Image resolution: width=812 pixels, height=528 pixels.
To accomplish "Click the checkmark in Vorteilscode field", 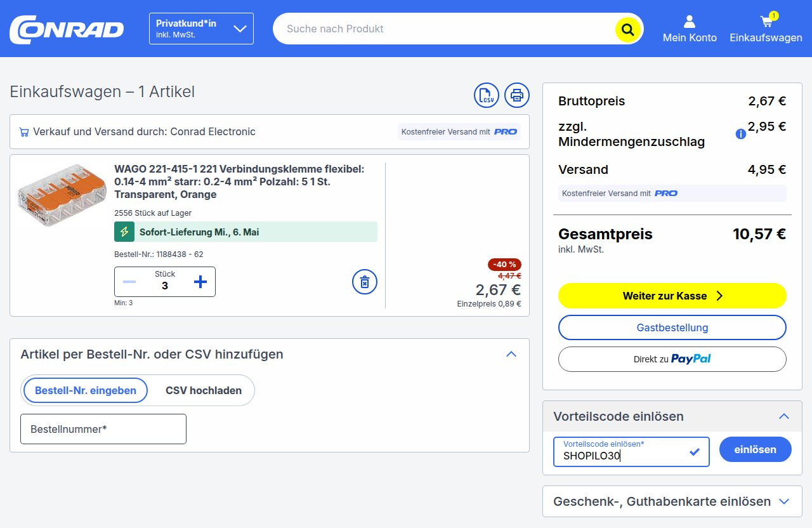I will (695, 452).
